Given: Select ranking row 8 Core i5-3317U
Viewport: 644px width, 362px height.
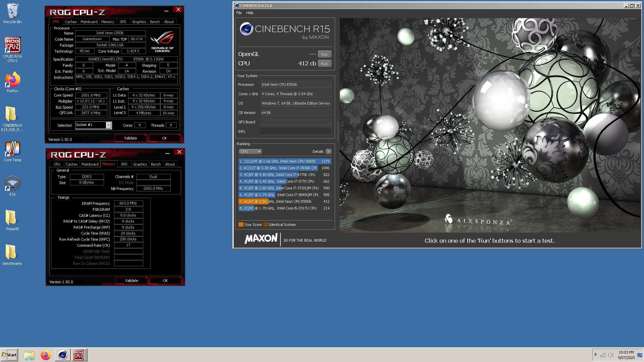Looking at the screenshot, I should tap(285, 208).
